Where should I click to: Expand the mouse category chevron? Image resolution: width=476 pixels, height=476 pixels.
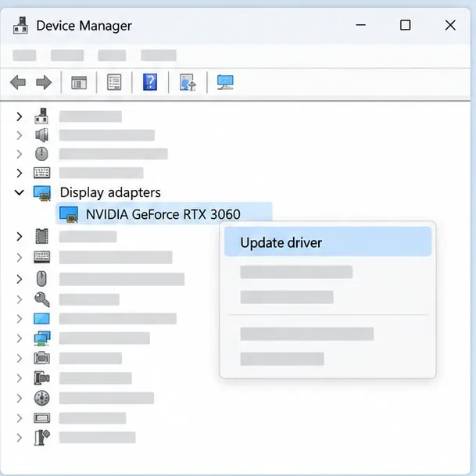pyautogui.click(x=20, y=279)
